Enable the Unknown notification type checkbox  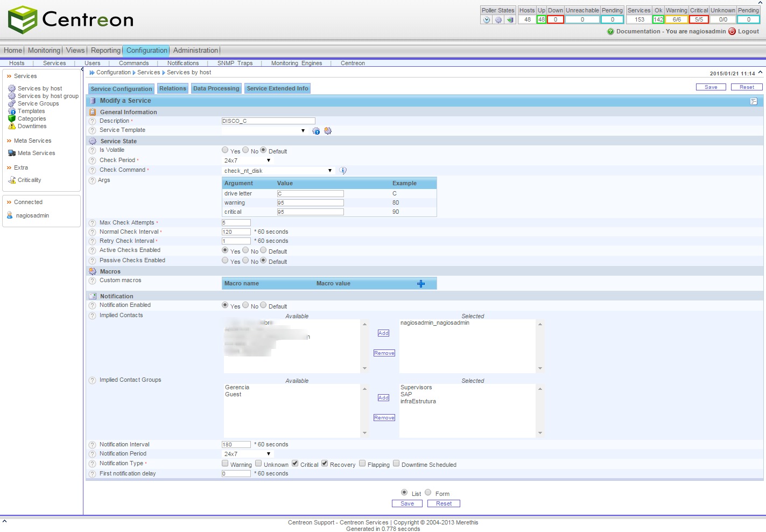click(x=258, y=464)
